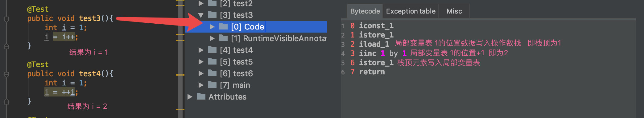Expand the [2] test2 node arrow
The height and width of the screenshot is (118, 644).
(x=201, y=3)
